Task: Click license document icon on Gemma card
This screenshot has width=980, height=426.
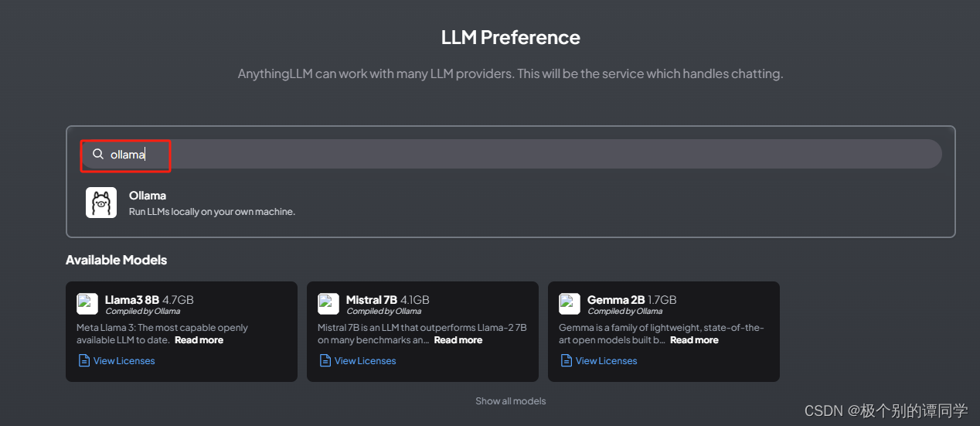Action: (x=567, y=360)
